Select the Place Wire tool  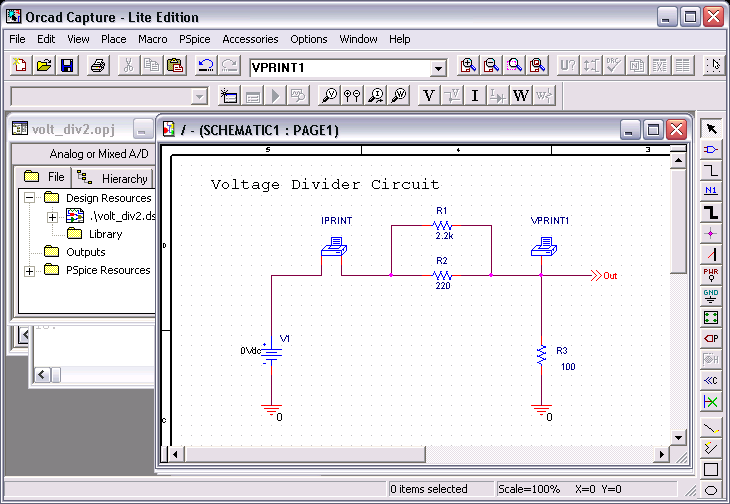711,170
